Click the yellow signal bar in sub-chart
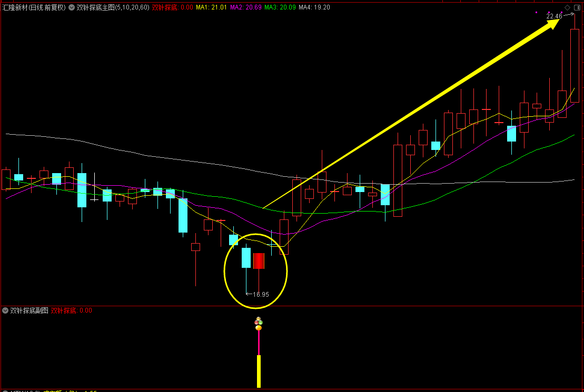 tap(259, 371)
